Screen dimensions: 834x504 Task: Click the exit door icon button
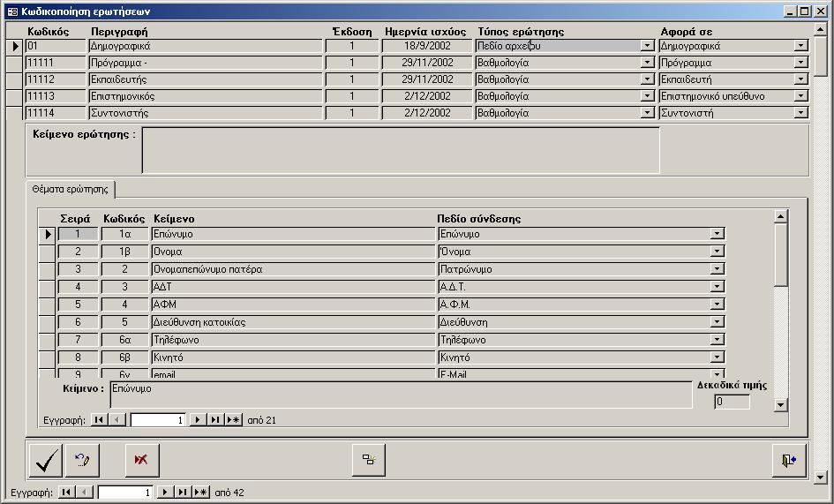[x=788, y=460]
